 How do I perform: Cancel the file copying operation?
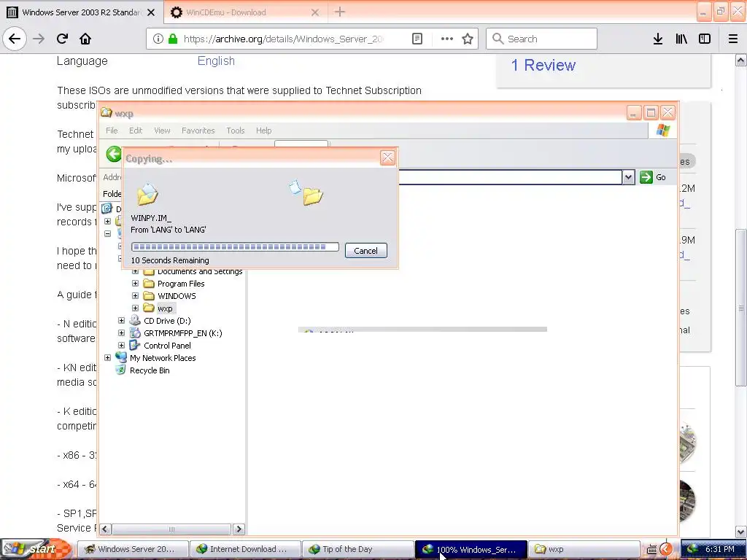366,251
